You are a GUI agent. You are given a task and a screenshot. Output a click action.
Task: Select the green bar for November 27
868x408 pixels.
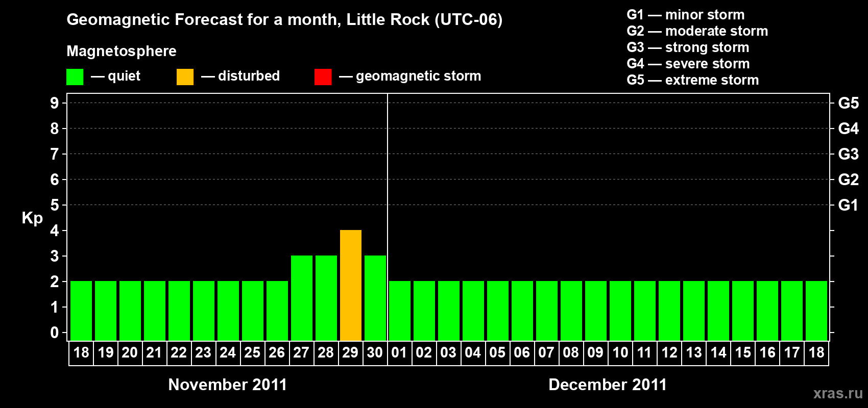[x=302, y=298]
